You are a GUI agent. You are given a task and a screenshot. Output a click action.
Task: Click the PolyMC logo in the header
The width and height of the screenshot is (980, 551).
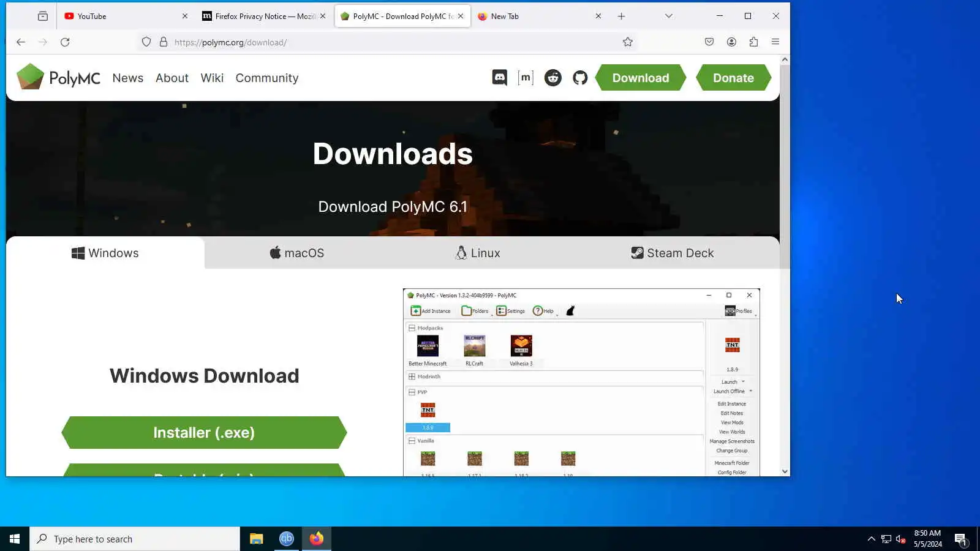(x=58, y=77)
